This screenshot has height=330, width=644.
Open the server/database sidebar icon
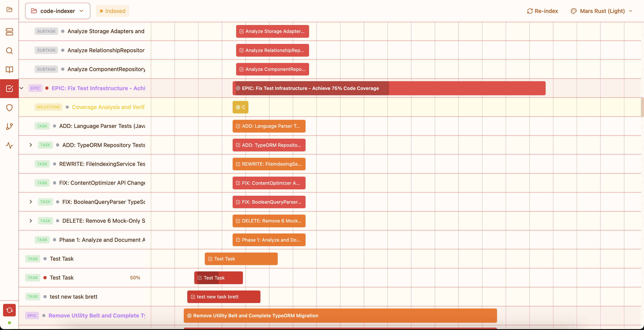9,32
